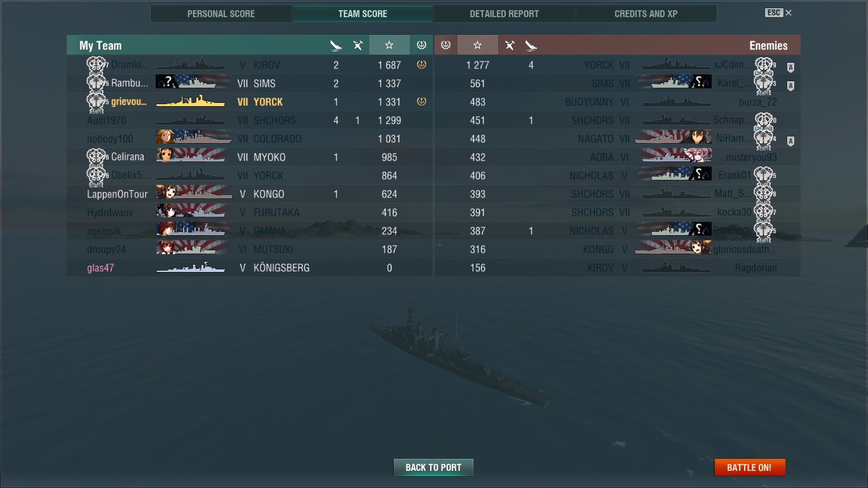Viewport: 868px width, 488px height.
Task: Click Enemies achievements wreath column icon
Action: tap(445, 45)
